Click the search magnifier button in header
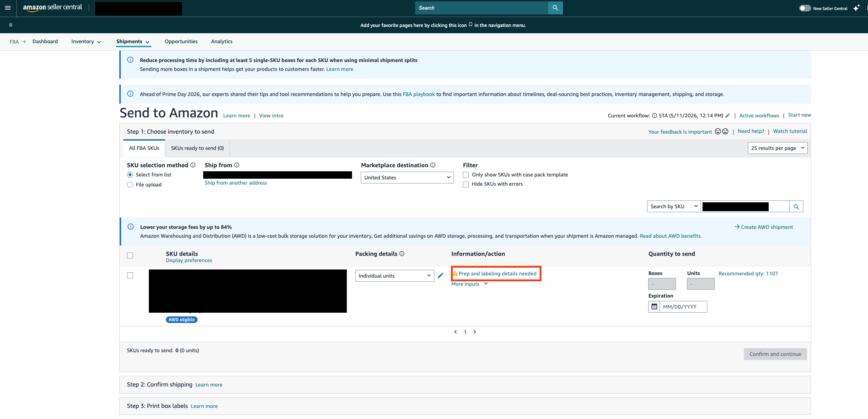The height and width of the screenshot is (419, 868). coord(555,8)
